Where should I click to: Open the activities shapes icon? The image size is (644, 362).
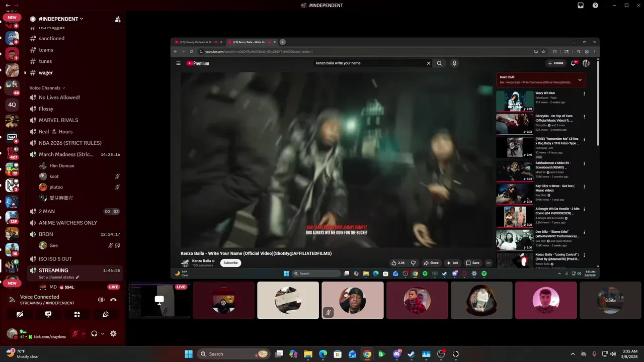(77, 314)
